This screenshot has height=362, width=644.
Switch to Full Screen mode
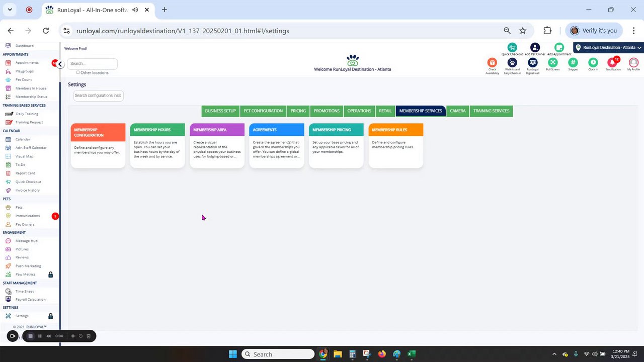pyautogui.click(x=552, y=62)
